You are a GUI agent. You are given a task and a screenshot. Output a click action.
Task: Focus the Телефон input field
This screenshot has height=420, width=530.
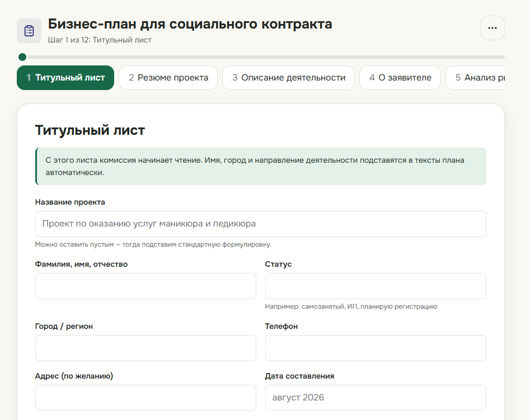click(x=376, y=348)
